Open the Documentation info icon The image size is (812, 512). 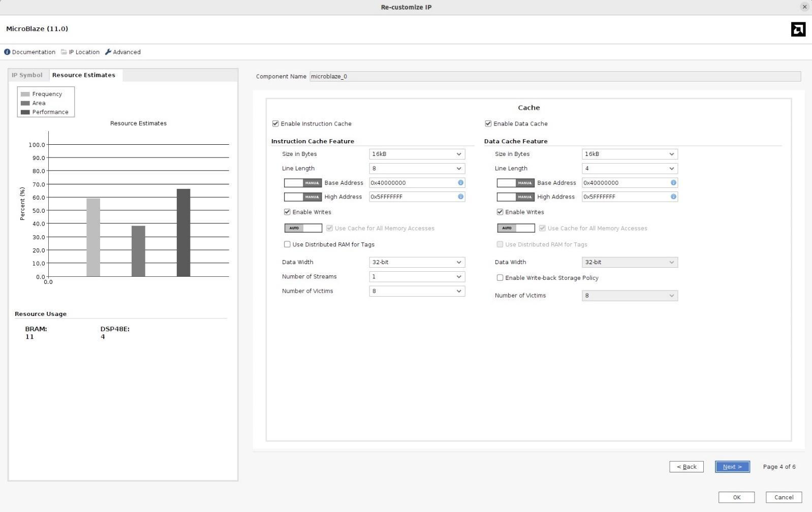(x=7, y=52)
